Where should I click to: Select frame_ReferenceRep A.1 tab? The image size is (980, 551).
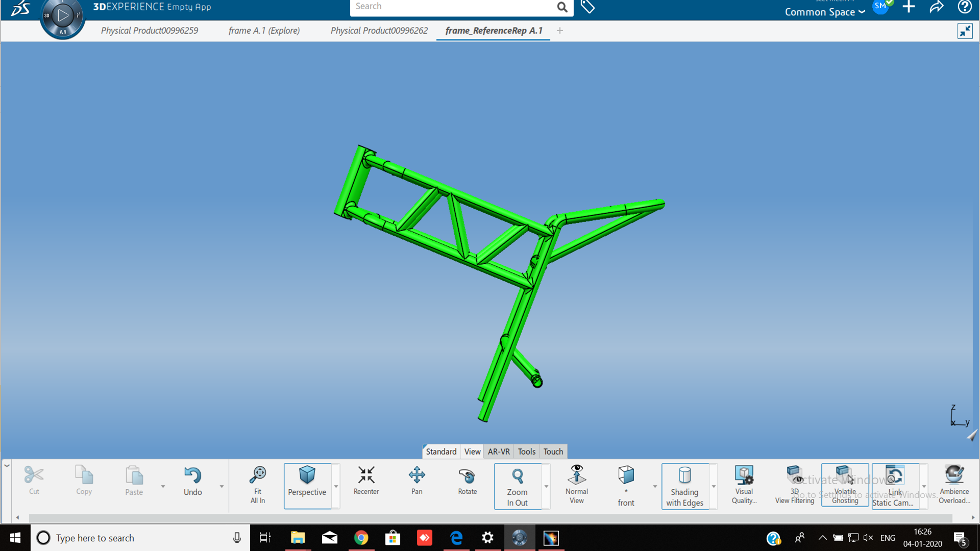[x=494, y=31]
